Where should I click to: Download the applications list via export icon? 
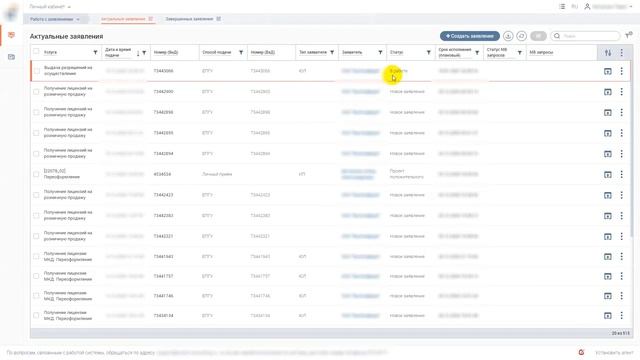coord(508,36)
